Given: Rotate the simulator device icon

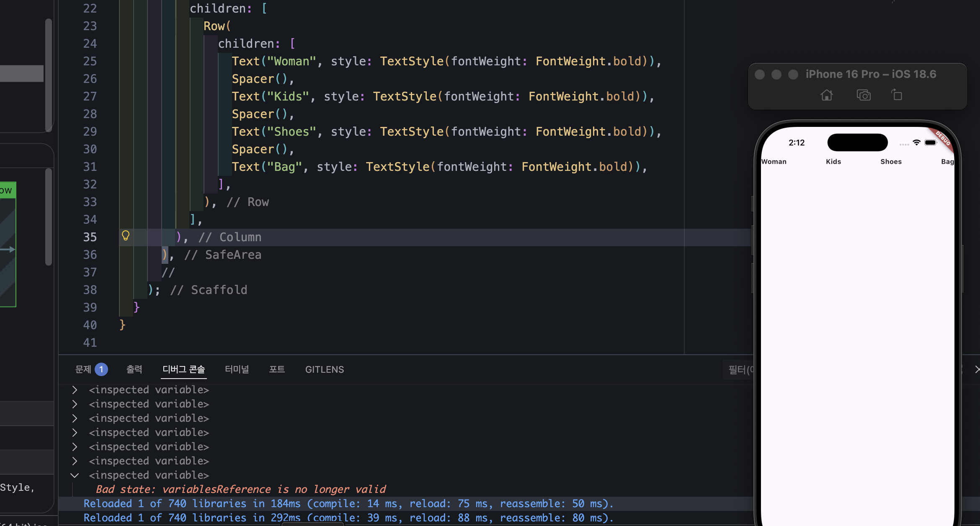Looking at the screenshot, I should tap(897, 95).
